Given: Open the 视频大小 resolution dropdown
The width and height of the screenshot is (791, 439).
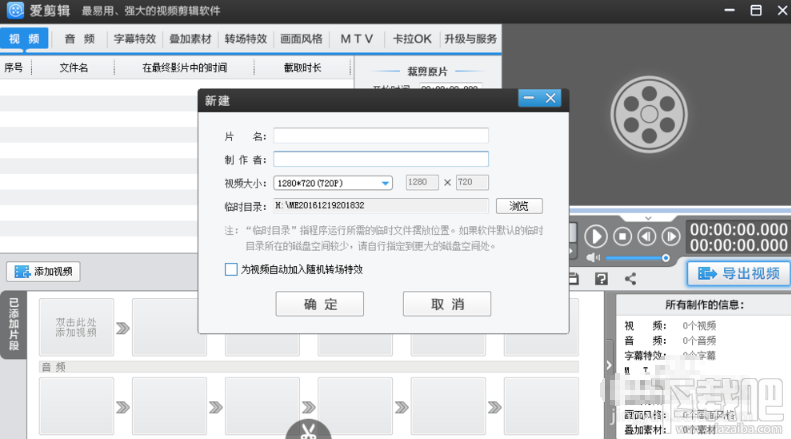Looking at the screenshot, I should (x=333, y=183).
